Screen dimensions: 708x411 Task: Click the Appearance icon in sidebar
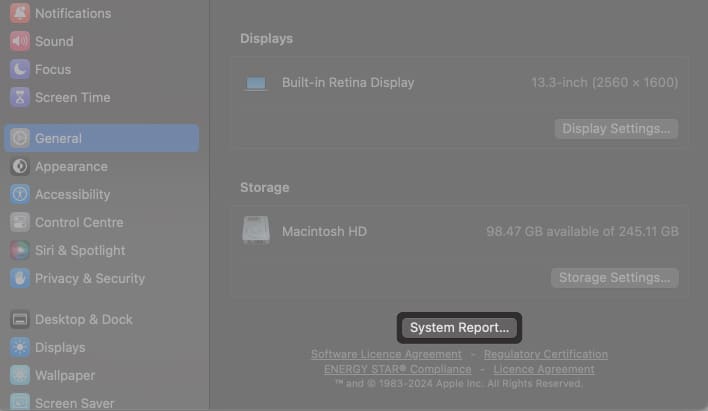point(19,166)
